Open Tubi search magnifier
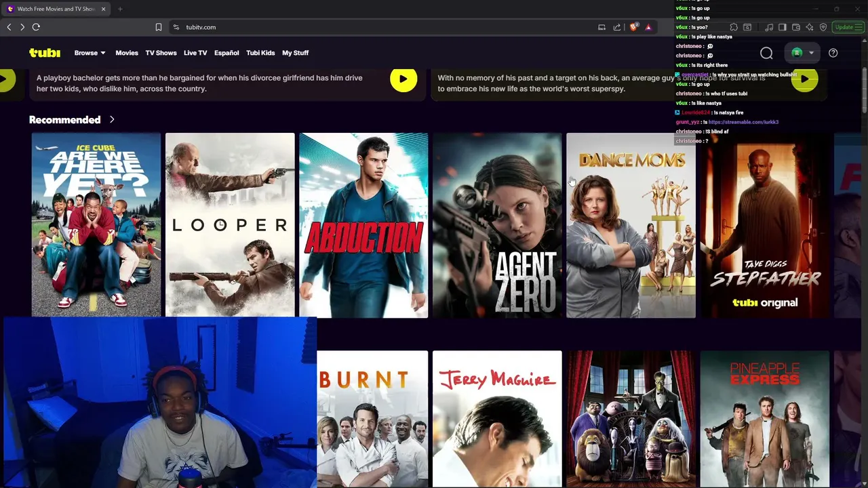The height and width of the screenshot is (488, 868). [766, 53]
